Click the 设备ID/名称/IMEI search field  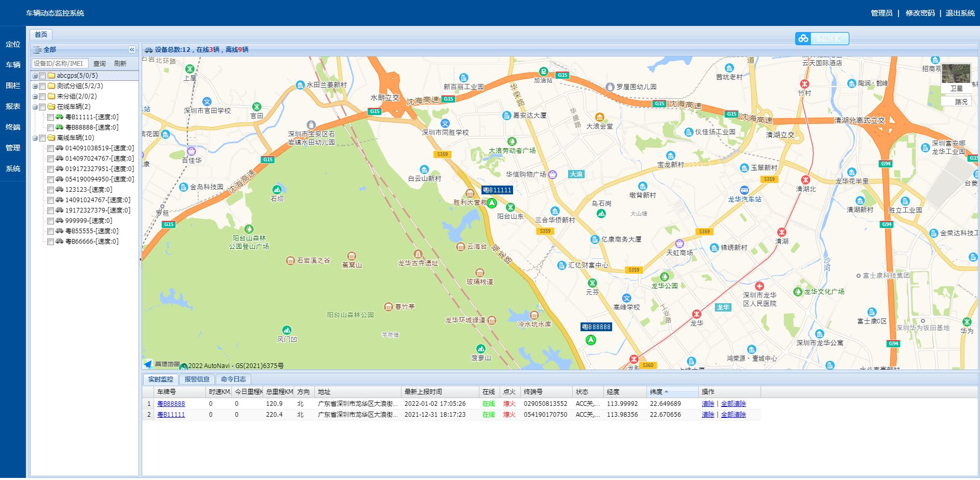[x=60, y=64]
